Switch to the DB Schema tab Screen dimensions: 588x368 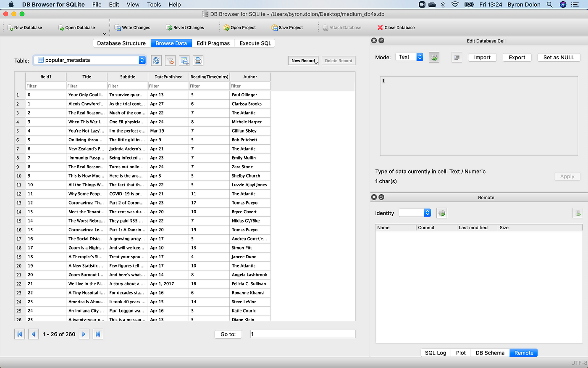point(490,353)
